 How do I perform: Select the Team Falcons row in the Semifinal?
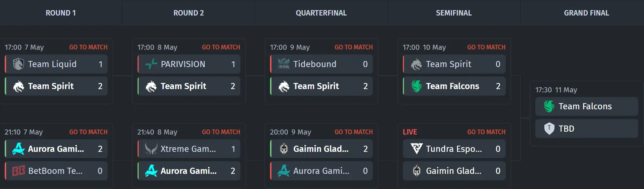coord(454,86)
